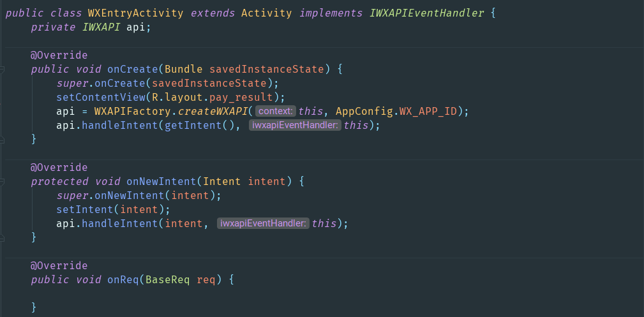Click the class name WXEntryActivity
The height and width of the screenshot is (317, 644).
point(135,13)
